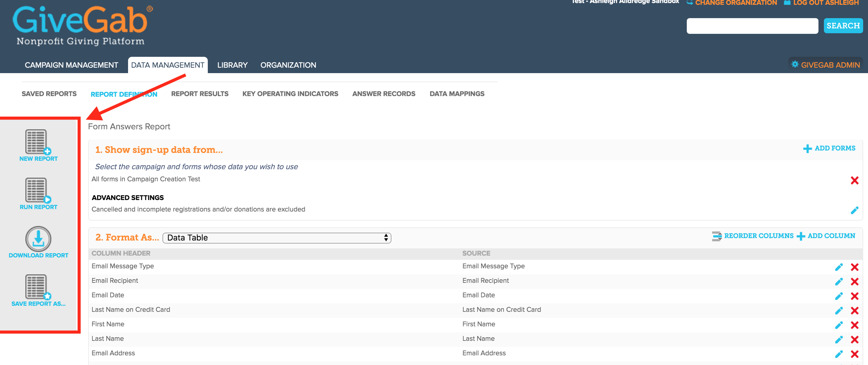
Task: Click the Email Address source cell
Action: [484, 353]
